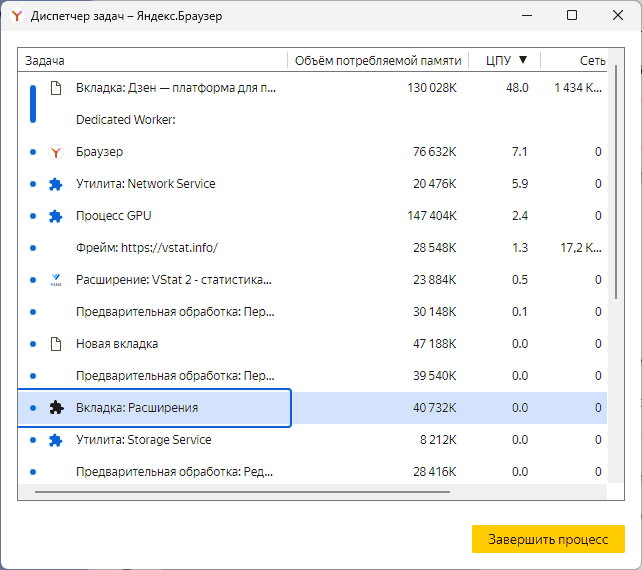Sort by the ЦПУ column arrow
Image resolution: width=642 pixels, height=570 pixels.
[523, 60]
